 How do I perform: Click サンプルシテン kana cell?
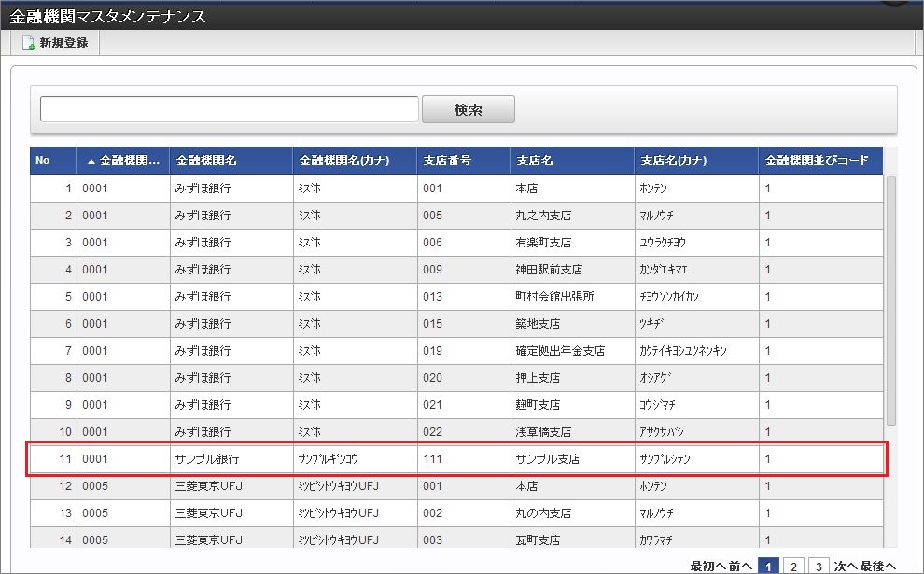[x=696, y=459]
